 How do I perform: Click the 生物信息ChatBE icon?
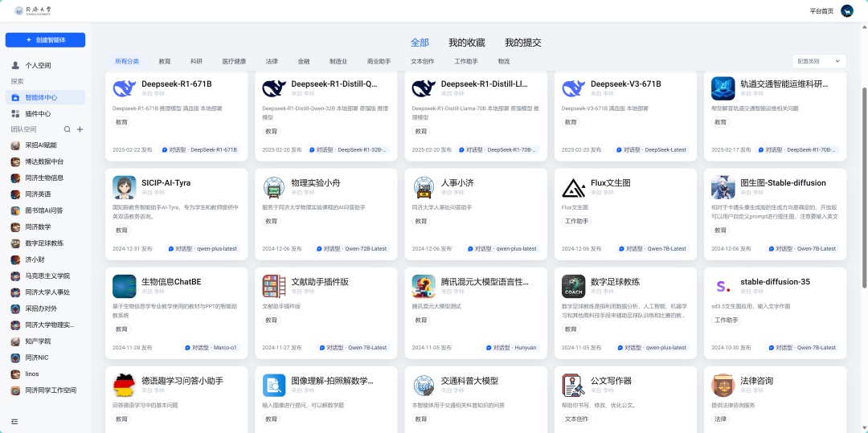(x=124, y=287)
